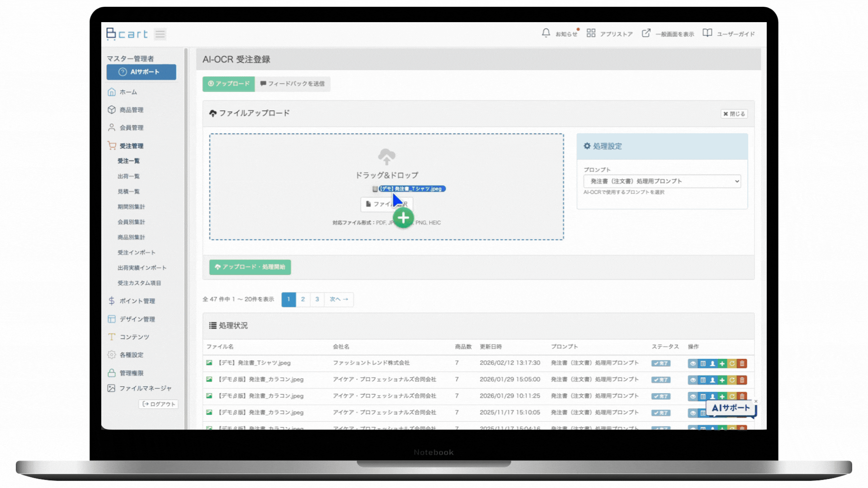Click the yellow reprocess icon in first row
This screenshot has width=868, height=488.
click(x=732, y=363)
